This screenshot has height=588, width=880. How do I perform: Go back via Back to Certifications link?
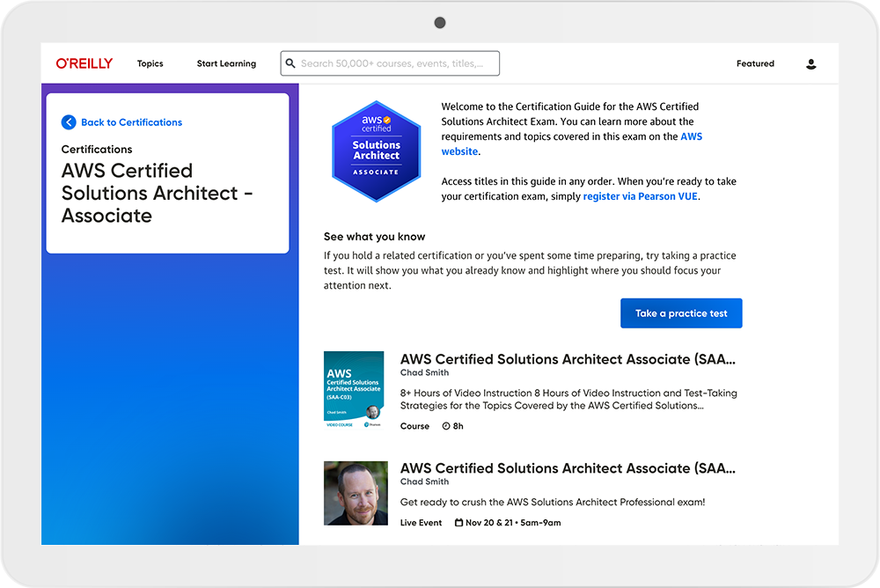click(x=131, y=122)
